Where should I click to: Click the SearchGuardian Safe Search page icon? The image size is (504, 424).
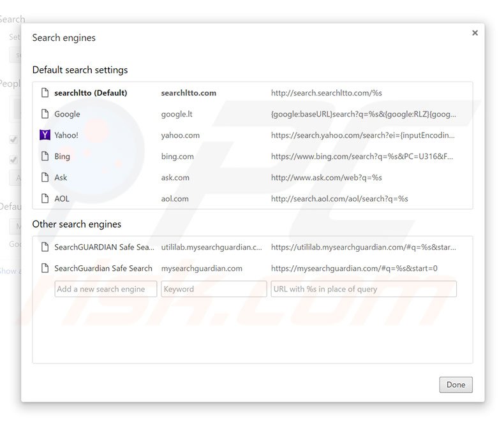(45, 268)
